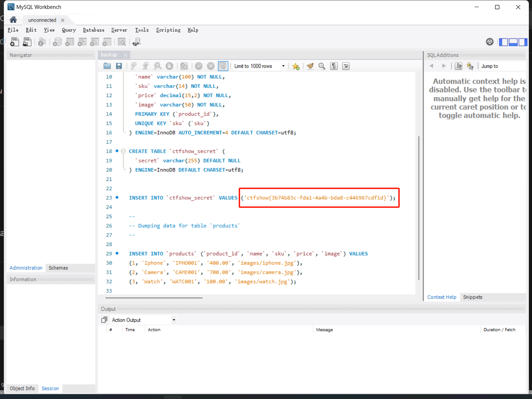Toggle the left sidebar panel visibility

[503, 42]
